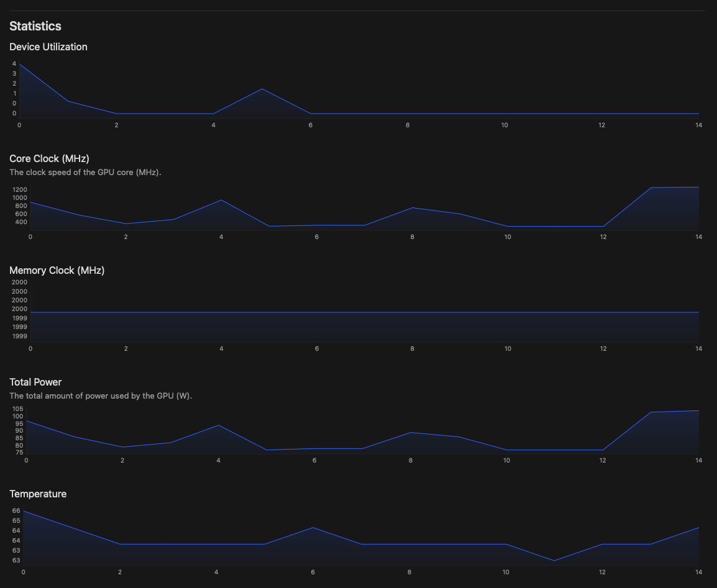Screen dimensions: 717x588
Task: Click the Total Power data point at 13
Action: tap(651, 412)
